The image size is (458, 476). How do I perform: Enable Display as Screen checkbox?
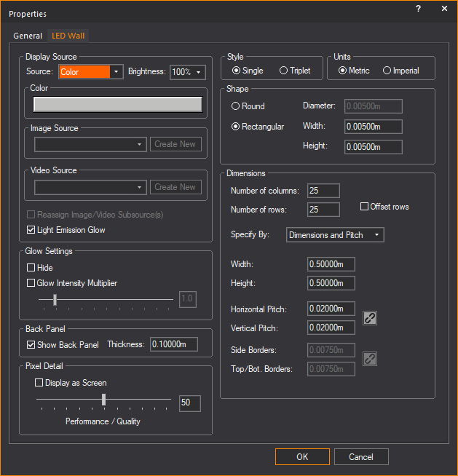coord(39,383)
